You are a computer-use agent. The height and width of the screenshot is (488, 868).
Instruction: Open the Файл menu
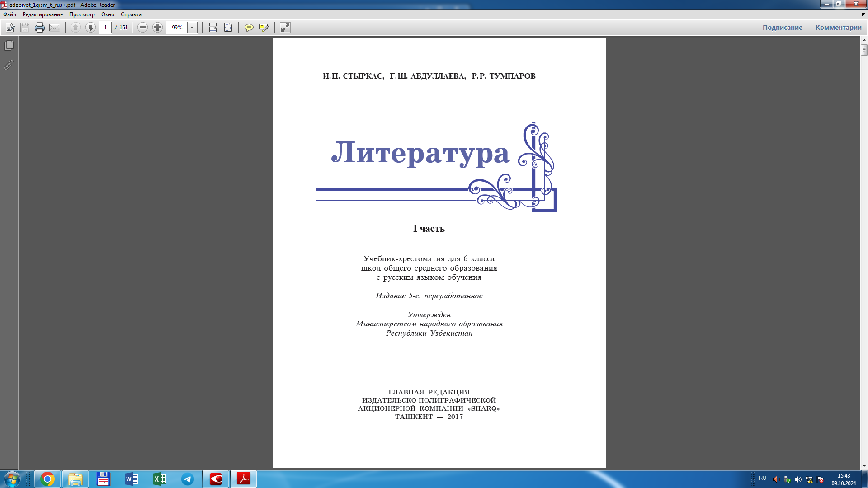10,14
